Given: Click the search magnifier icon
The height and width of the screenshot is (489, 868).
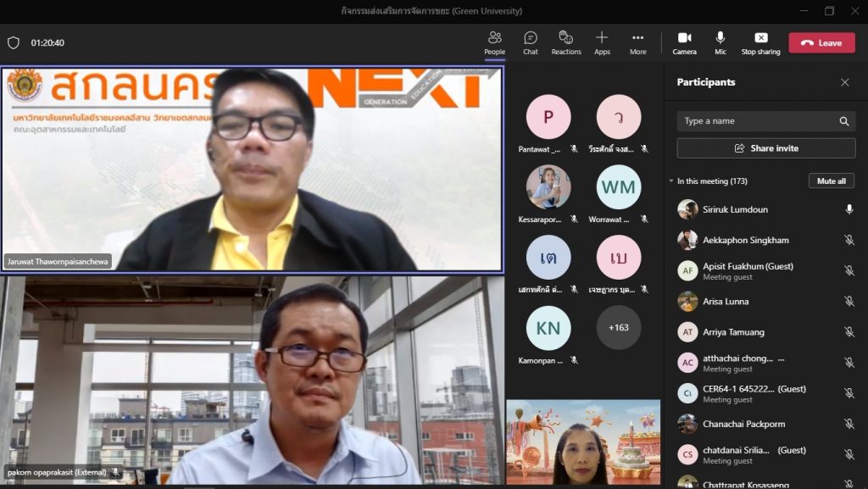Looking at the screenshot, I should (844, 121).
